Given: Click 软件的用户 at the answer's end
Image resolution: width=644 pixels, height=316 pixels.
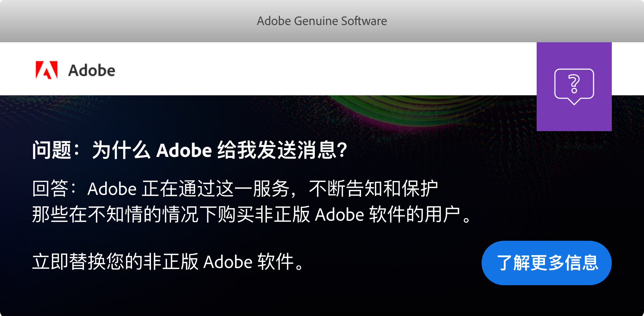Looking at the screenshot, I should (415, 215).
